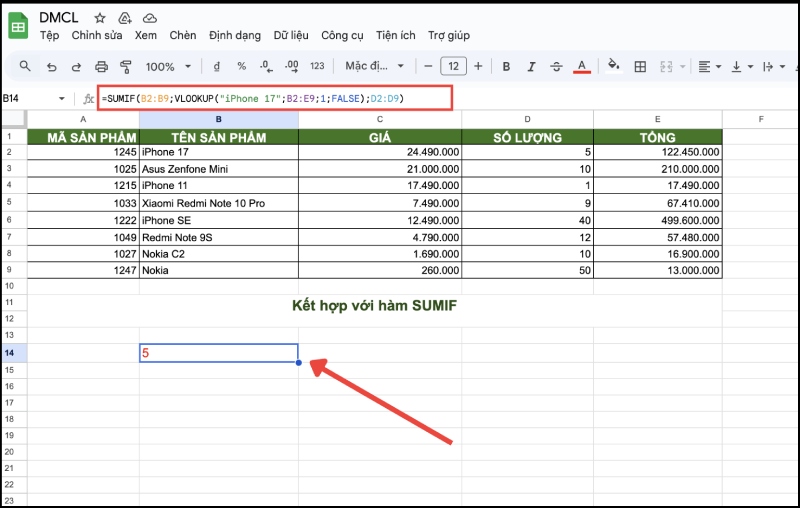Select column A header
Screen dimensions: 800x508
[83, 119]
